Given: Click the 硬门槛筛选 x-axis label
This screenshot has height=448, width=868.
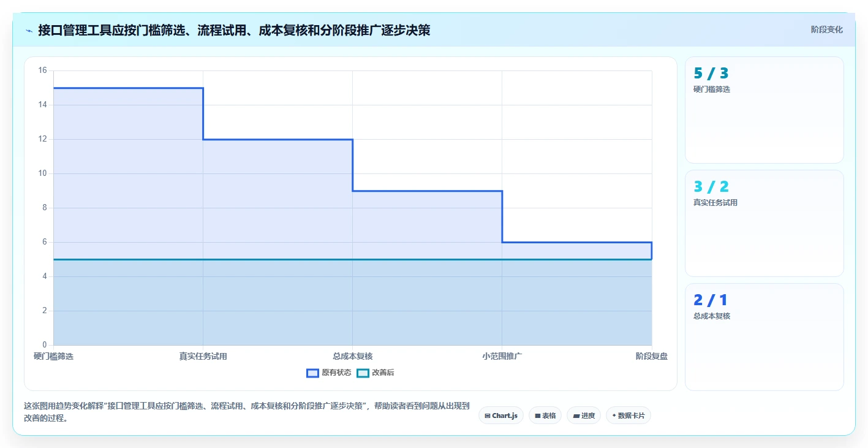Looking at the screenshot, I should click(54, 356).
